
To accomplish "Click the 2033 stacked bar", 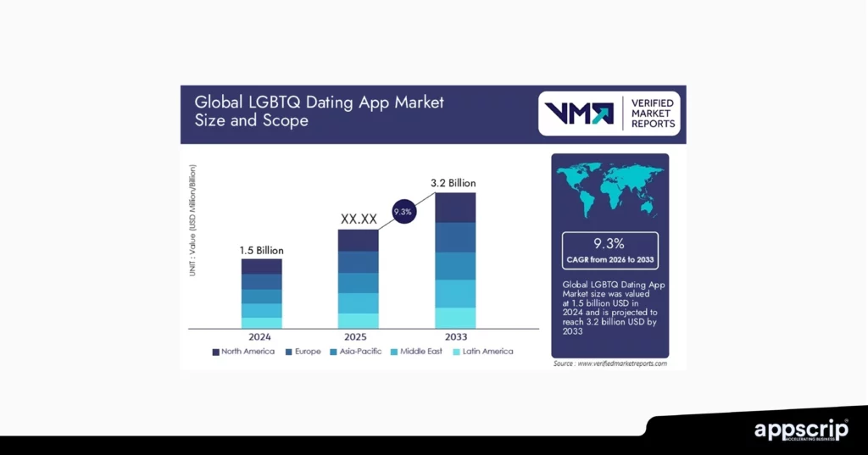I will 455,260.
